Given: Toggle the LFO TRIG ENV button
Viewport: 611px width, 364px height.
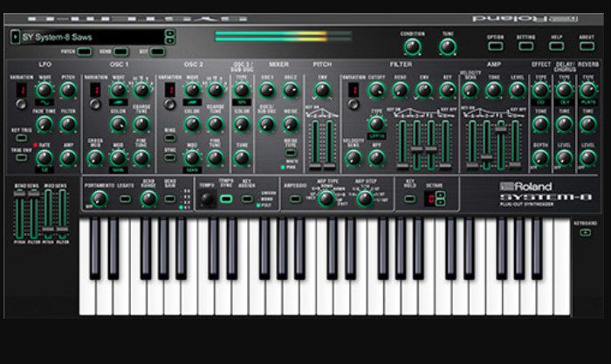Looking at the screenshot, I should click(x=21, y=157).
